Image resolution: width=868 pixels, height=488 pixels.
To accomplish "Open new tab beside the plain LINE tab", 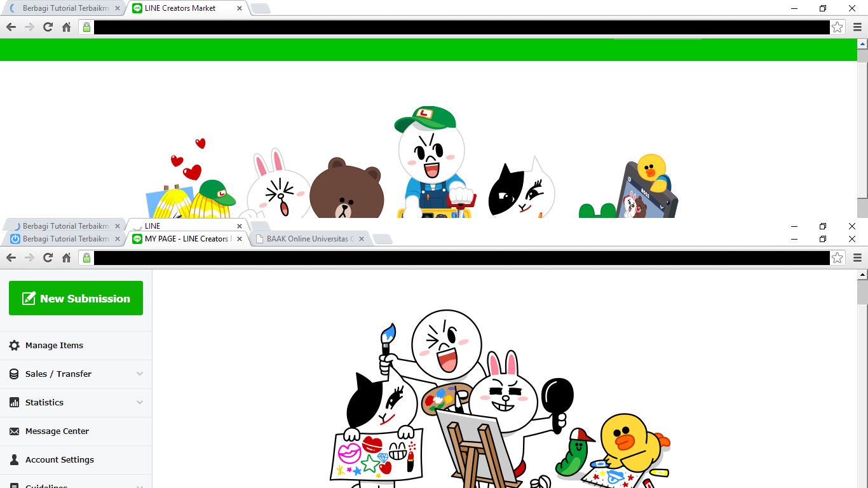I will (261, 226).
